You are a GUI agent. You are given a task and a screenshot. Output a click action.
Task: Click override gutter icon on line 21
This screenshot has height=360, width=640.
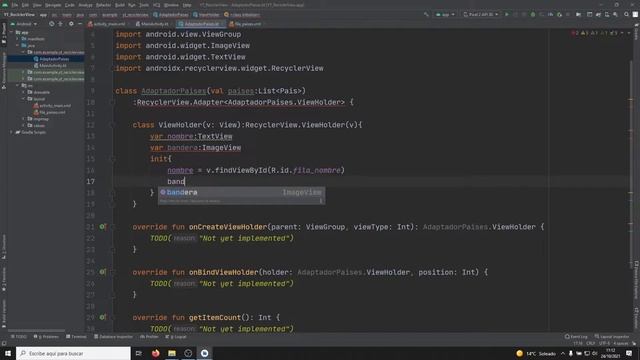(102, 227)
